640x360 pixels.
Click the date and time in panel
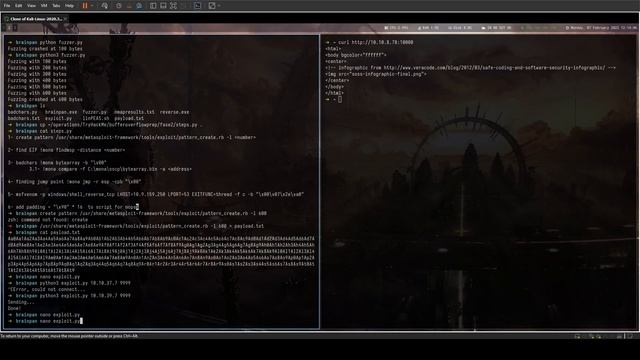(x=601, y=28)
